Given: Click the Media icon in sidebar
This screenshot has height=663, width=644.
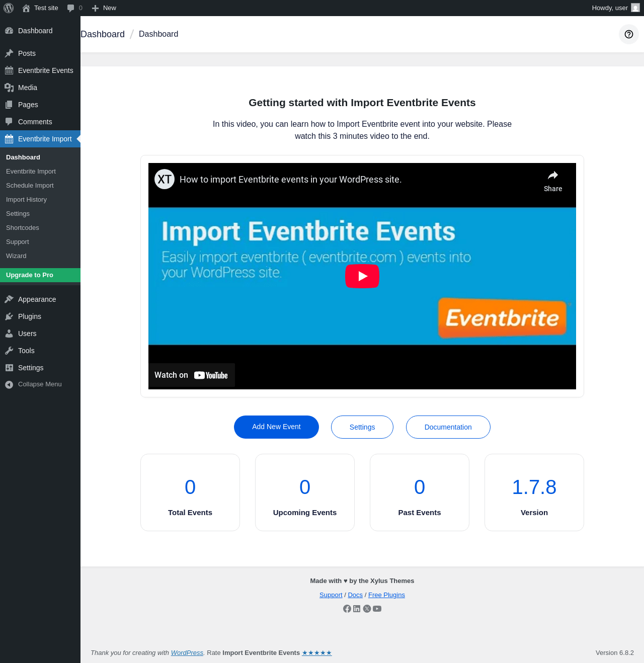Looking at the screenshot, I should (x=9, y=88).
